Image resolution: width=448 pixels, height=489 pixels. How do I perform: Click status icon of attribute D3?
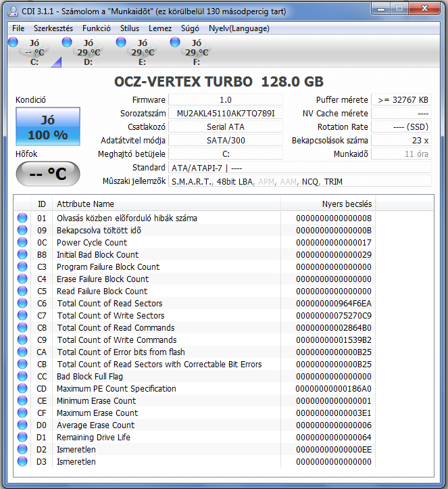tap(22, 461)
